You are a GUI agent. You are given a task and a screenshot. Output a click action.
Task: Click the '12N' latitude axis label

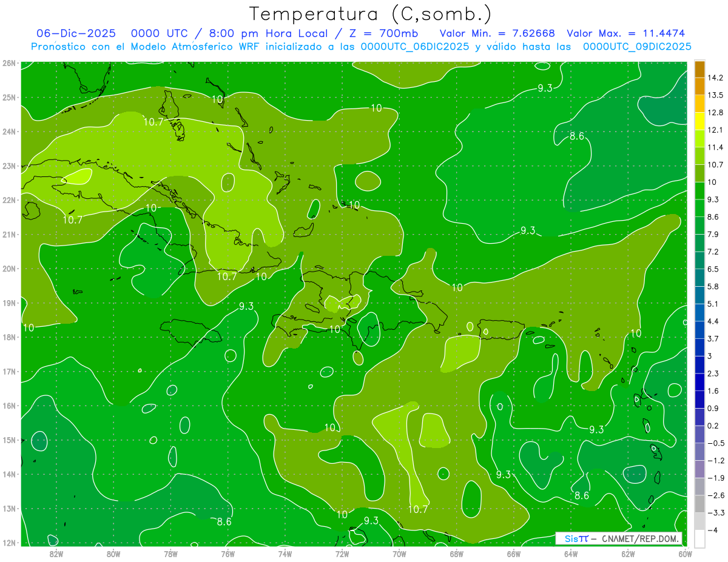[x=8, y=543]
